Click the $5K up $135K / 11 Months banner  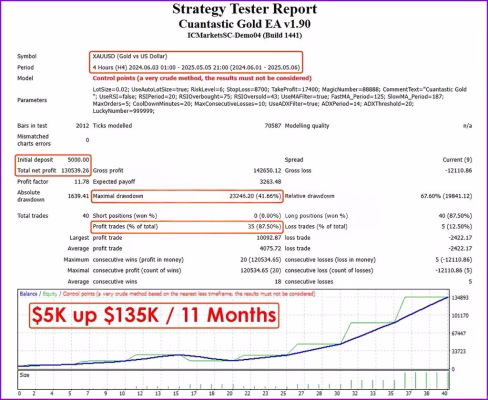tap(154, 315)
